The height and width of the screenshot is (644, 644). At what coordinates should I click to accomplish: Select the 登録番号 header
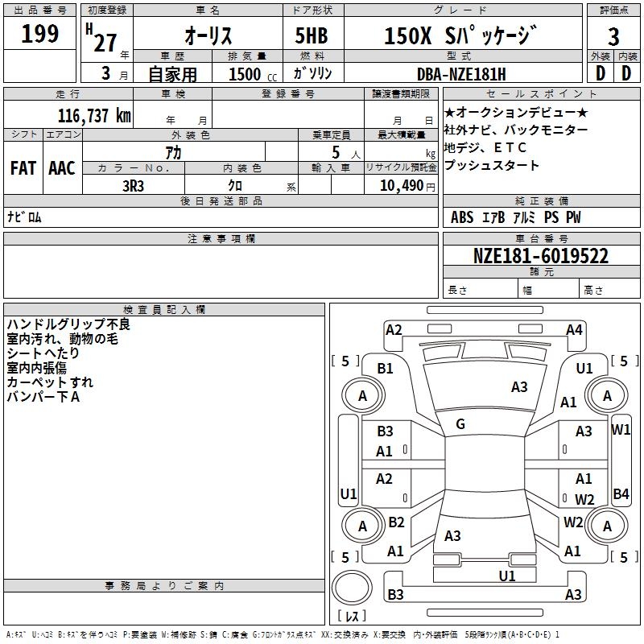(288, 93)
